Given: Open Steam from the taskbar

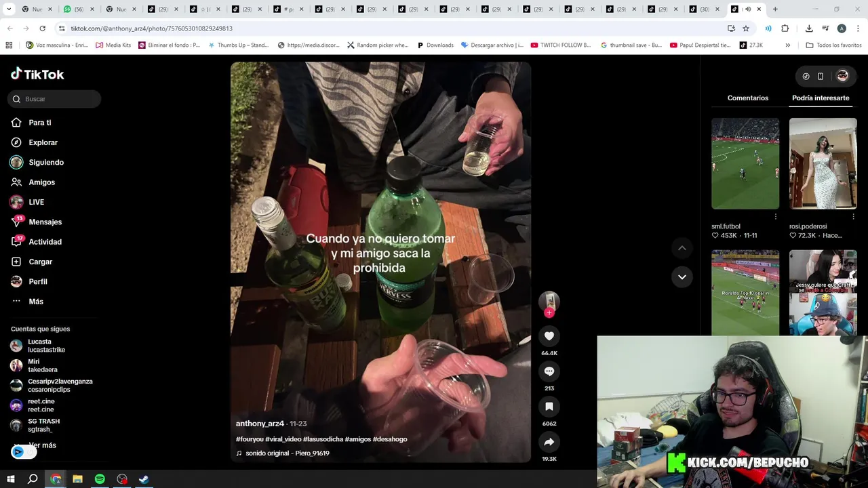Looking at the screenshot, I should pos(144,479).
